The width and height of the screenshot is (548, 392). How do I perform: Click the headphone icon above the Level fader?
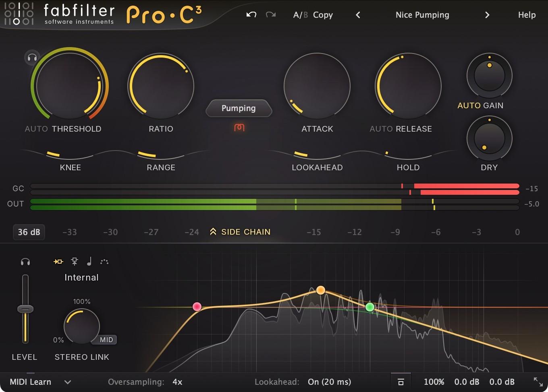point(25,261)
